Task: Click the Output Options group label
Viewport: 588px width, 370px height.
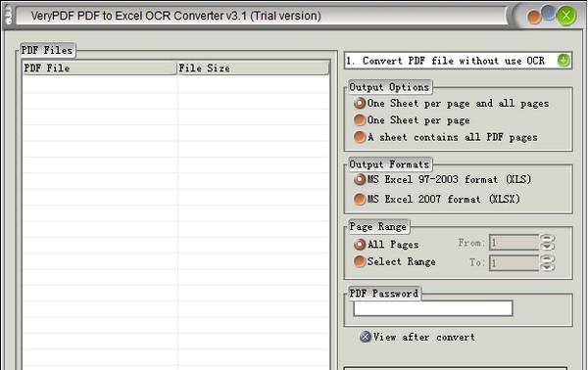Action: 389,87
